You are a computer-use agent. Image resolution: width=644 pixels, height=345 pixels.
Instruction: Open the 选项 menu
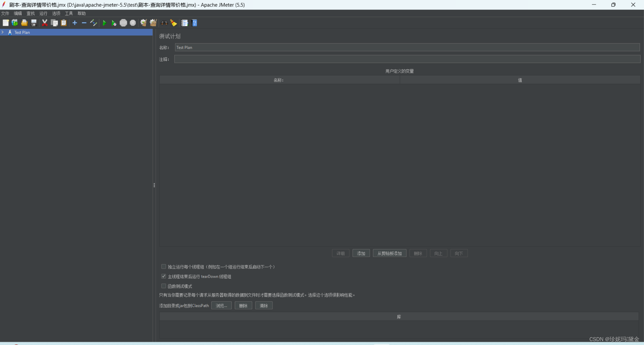point(56,13)
